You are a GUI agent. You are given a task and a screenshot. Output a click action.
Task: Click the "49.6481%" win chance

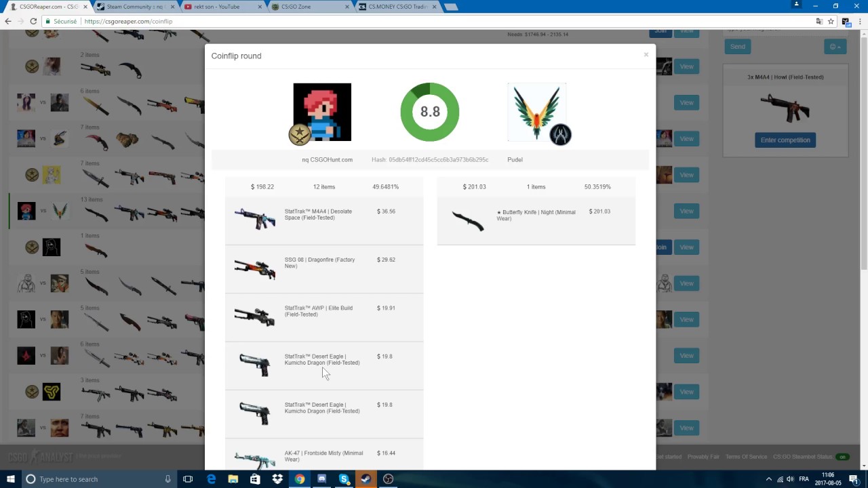(385, 186)
